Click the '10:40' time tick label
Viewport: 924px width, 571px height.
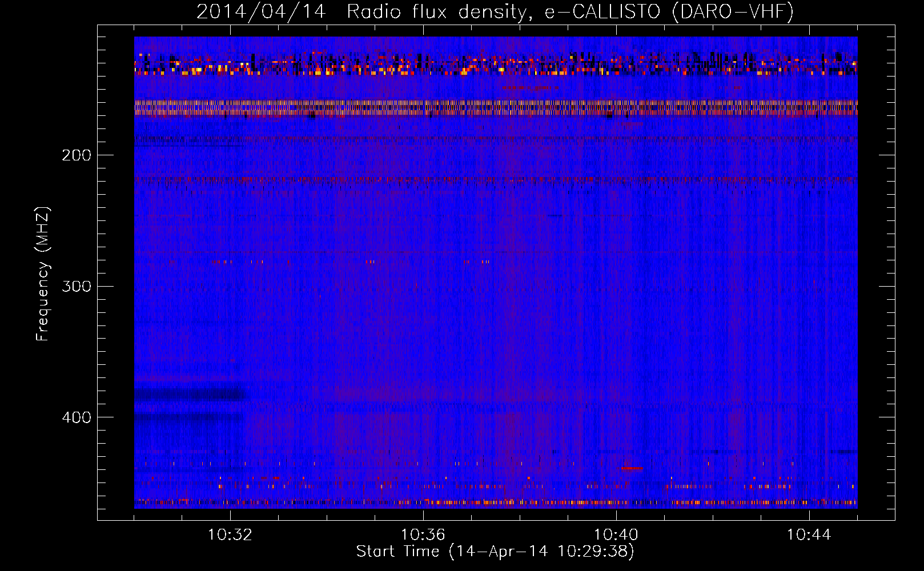616,535
